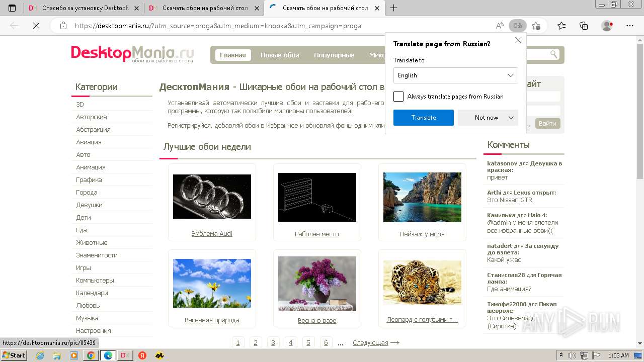
Task: Show hidden system tray icons
Action: point(562,355)
